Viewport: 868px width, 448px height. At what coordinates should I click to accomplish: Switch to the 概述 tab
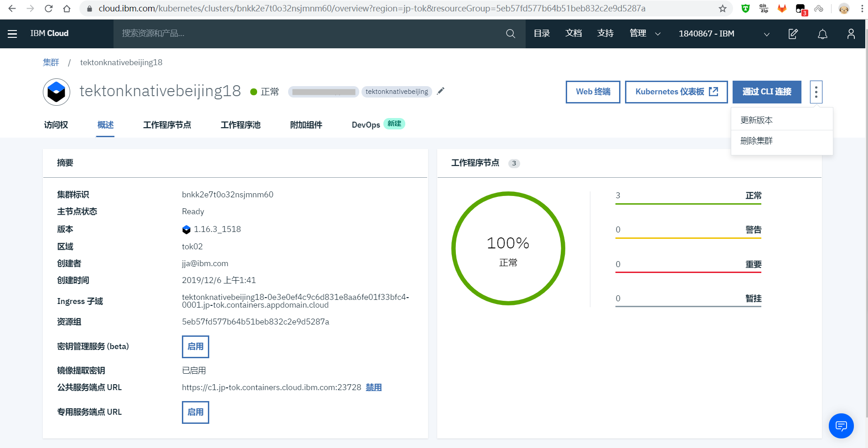tap(105, 125)
